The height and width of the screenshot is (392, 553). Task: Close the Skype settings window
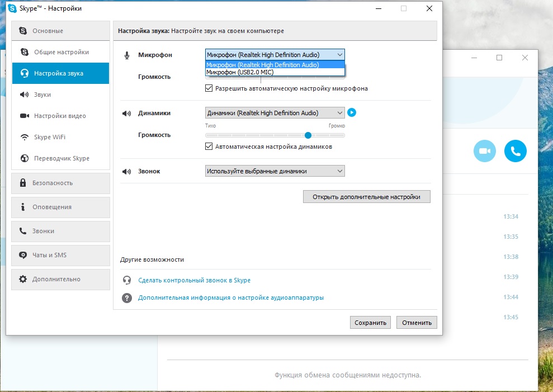(429, 8)
